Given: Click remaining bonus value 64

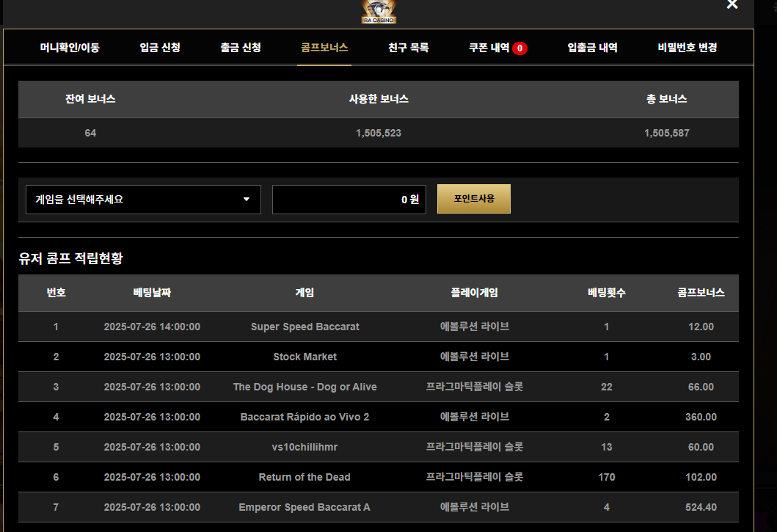Looking at the screenshot, I should click(x=90, y=133).
